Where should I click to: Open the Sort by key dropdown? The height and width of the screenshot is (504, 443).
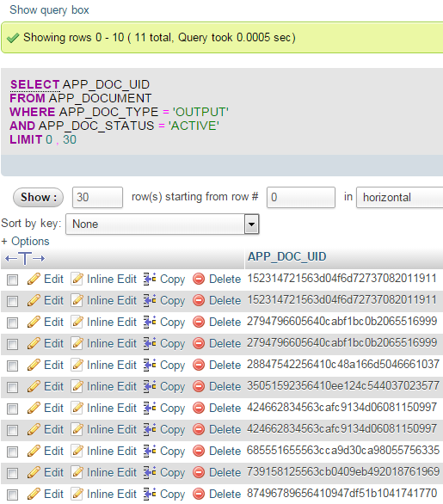click(x=163, y=224)
